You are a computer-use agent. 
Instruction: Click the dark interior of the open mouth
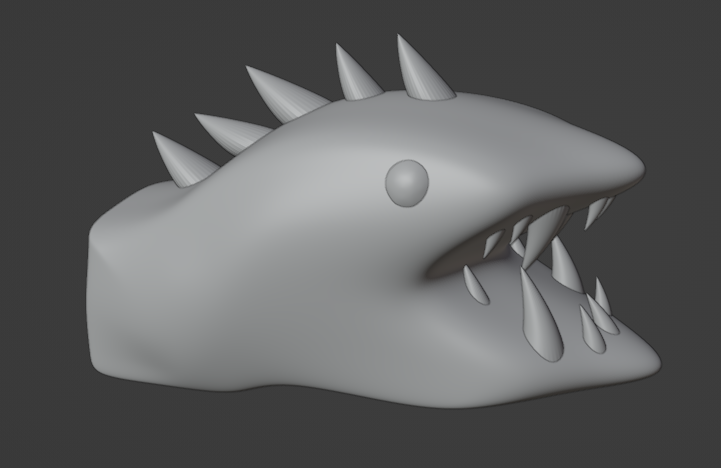[x=460, y=258]
